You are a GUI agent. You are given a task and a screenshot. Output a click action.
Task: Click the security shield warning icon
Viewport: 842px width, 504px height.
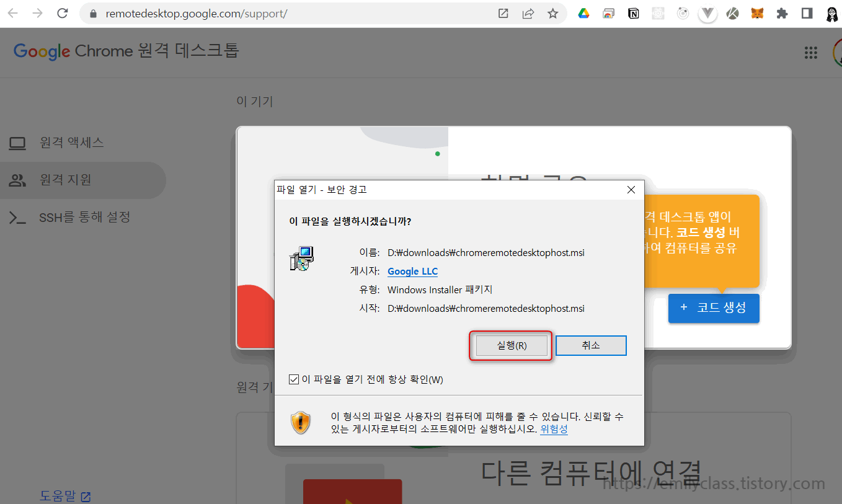click(x=301, y=423)
